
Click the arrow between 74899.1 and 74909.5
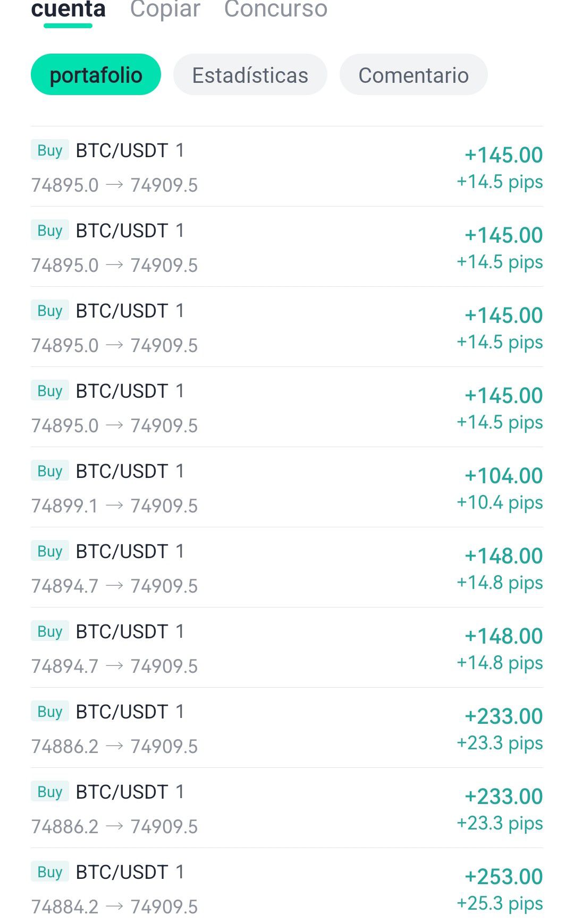(x=115, y=506)
